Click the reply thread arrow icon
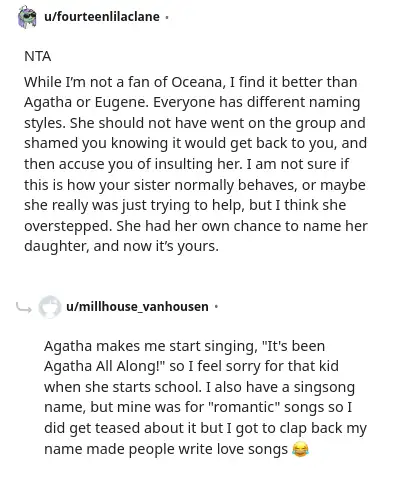Image resolution: width=400 pixels, height=484 pixels. pos(24,308)
